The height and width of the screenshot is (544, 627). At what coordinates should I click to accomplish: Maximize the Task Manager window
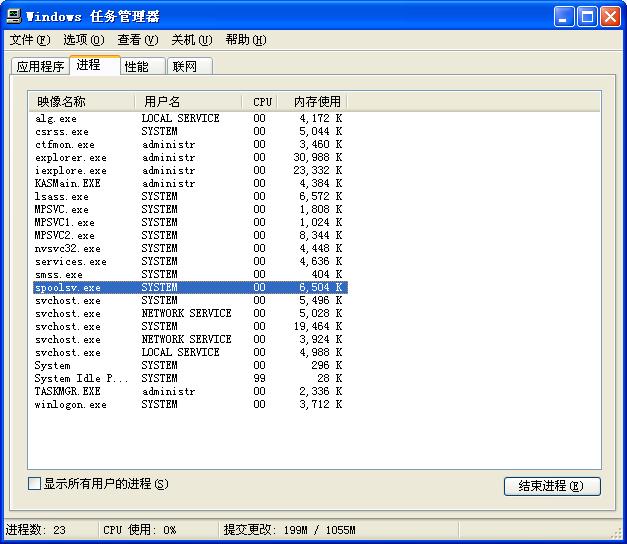587,17
